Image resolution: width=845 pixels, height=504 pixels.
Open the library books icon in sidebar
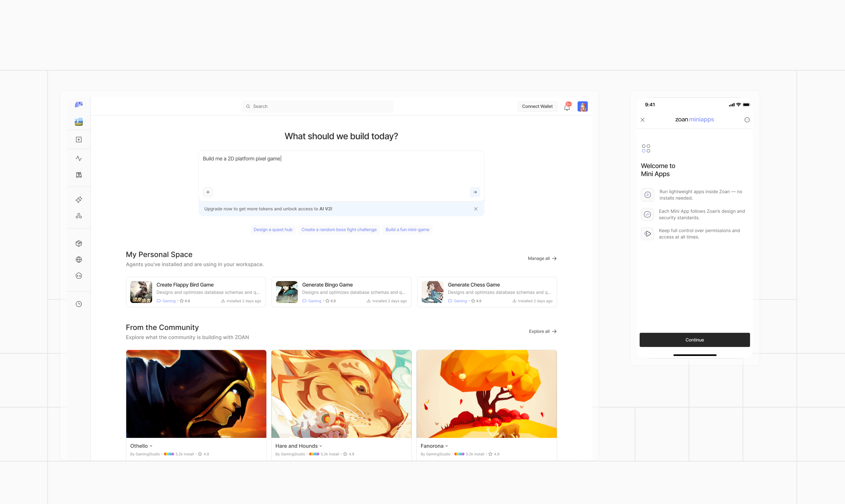(x=79, y=175)
